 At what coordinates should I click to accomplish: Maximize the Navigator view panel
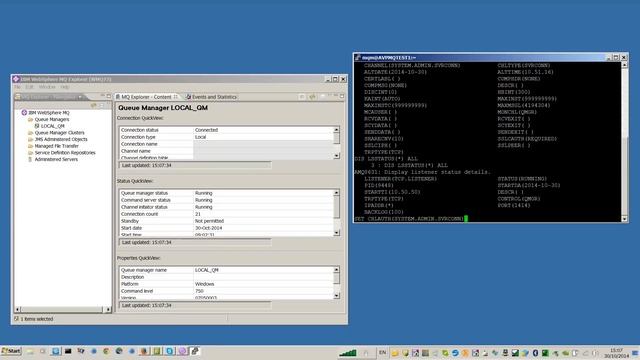[108, 96]
